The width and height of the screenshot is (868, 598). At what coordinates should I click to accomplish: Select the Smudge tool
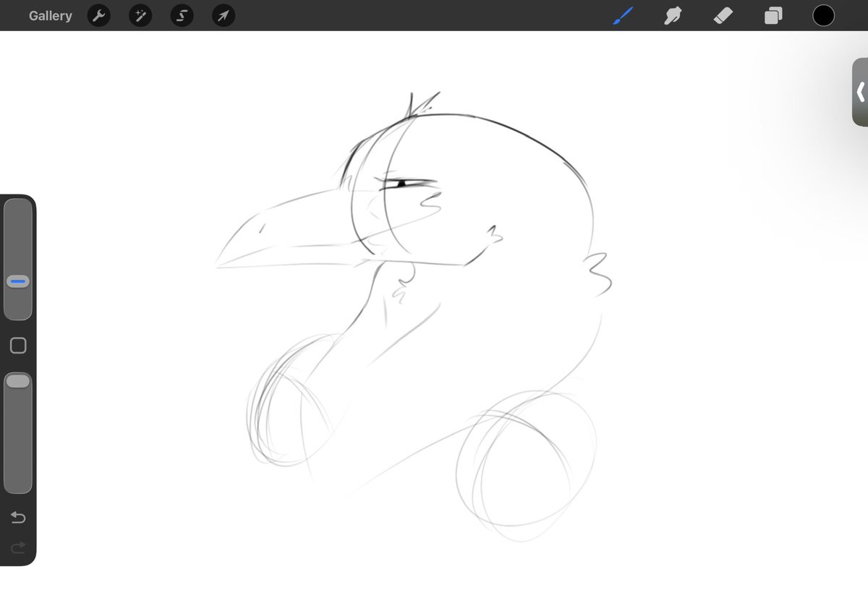pyautogui.click(x=673, y=16)
